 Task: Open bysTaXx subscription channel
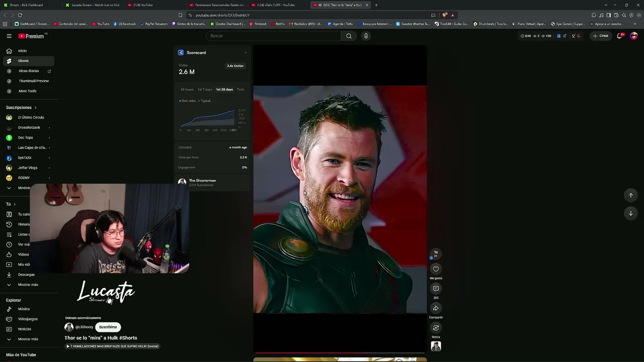coord(29,158)
